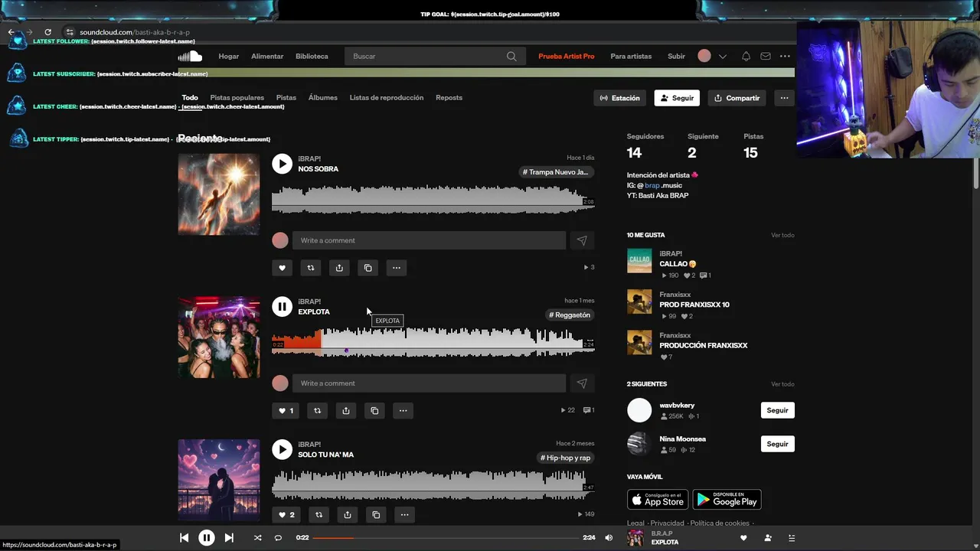Screen dimensions: 980x551
Task: Click the search magnifier icon
Action: coord(511,56)
